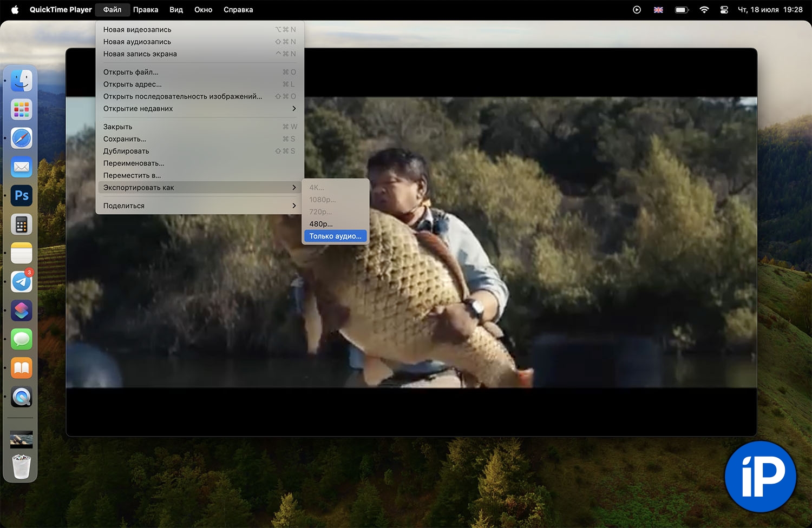Image resolution: width=812 pixels, height=528 pixels.
Task: Open Wi-Fi status menu
Action: click(x=704, y=10)
